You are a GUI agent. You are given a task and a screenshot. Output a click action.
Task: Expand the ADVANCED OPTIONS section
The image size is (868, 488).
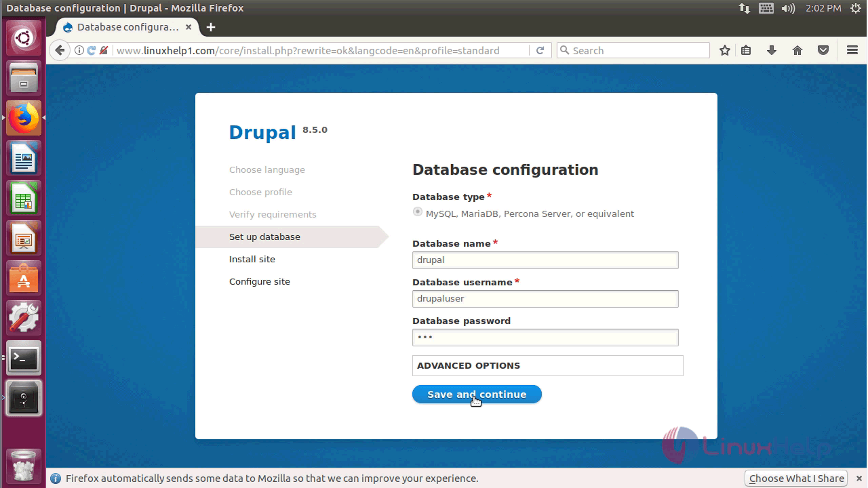[x=547, y=365]
